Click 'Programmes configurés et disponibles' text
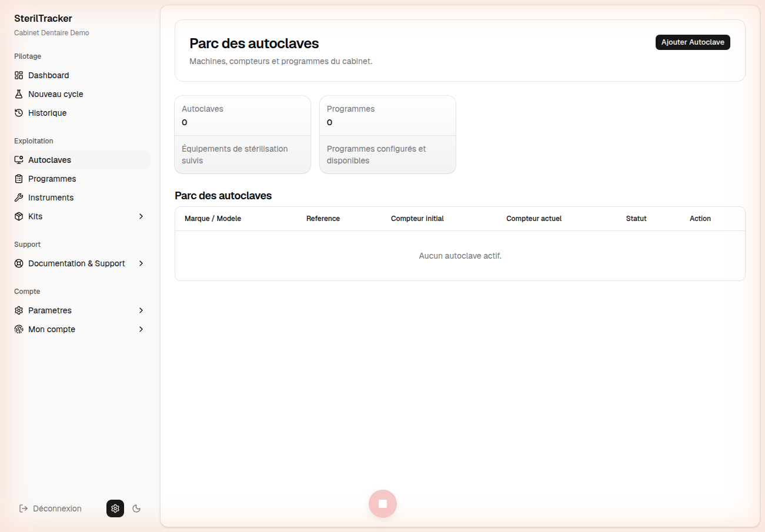This screenshot has height=532, width=765. coord(376,155)
